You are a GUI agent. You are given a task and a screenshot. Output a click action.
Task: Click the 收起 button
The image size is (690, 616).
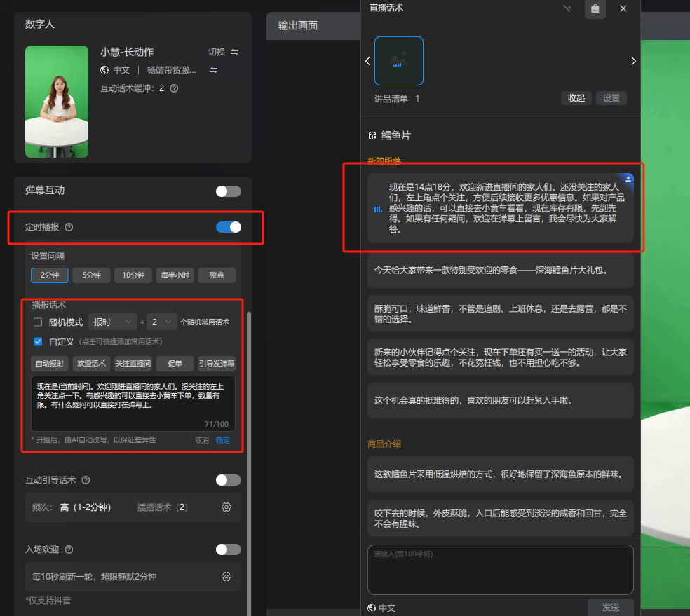coord(576,98)
